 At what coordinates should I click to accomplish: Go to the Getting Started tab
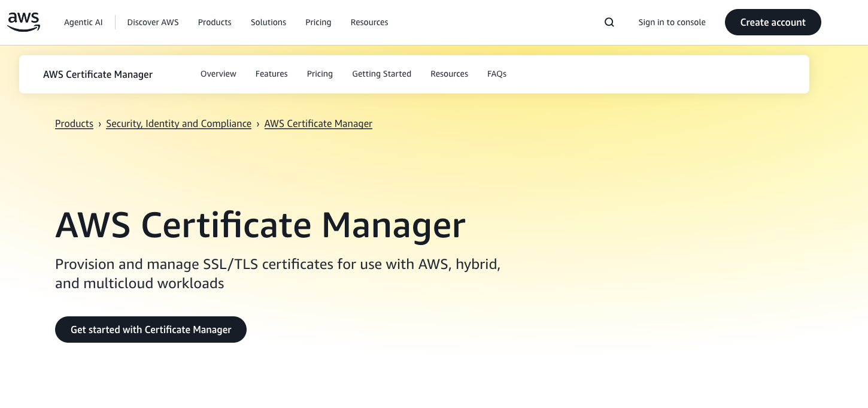[x=381, y=74]
